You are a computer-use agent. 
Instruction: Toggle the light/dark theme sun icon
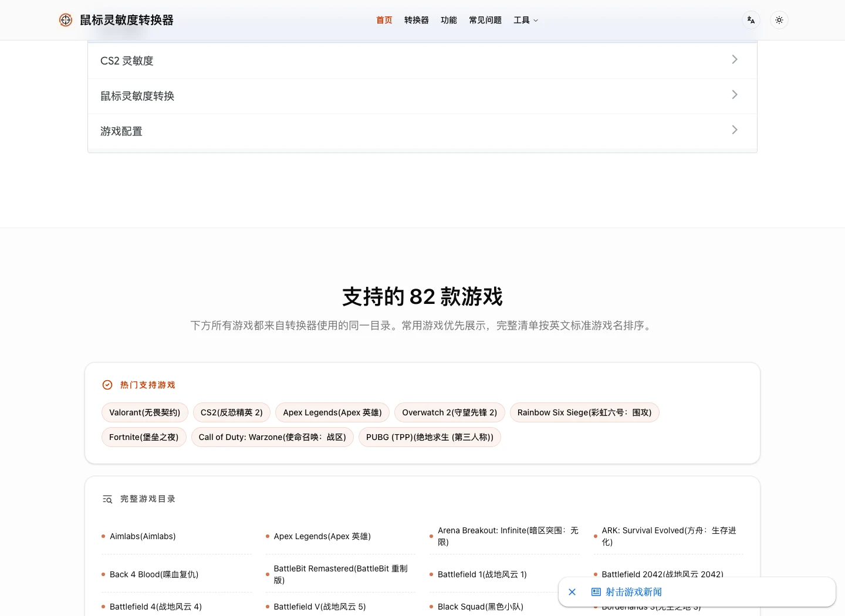tap(779, 20)
